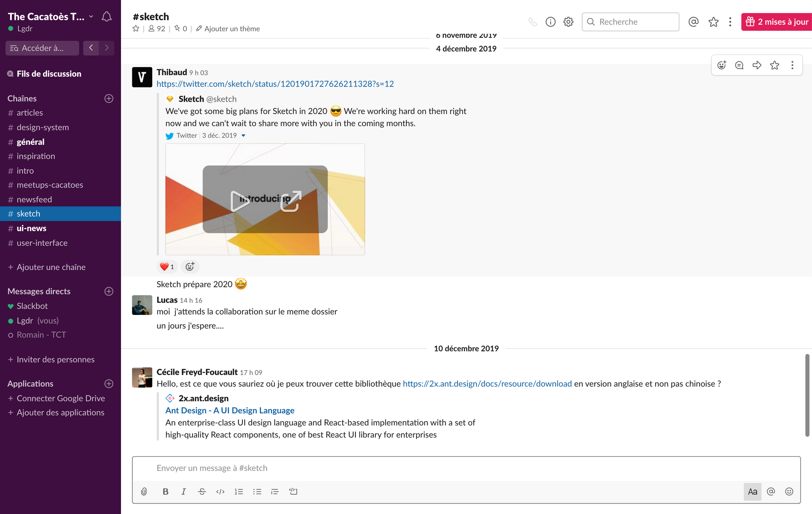Start a call with phone icon
The height and width of the screenshot is (514, 812).
(533, 22)
